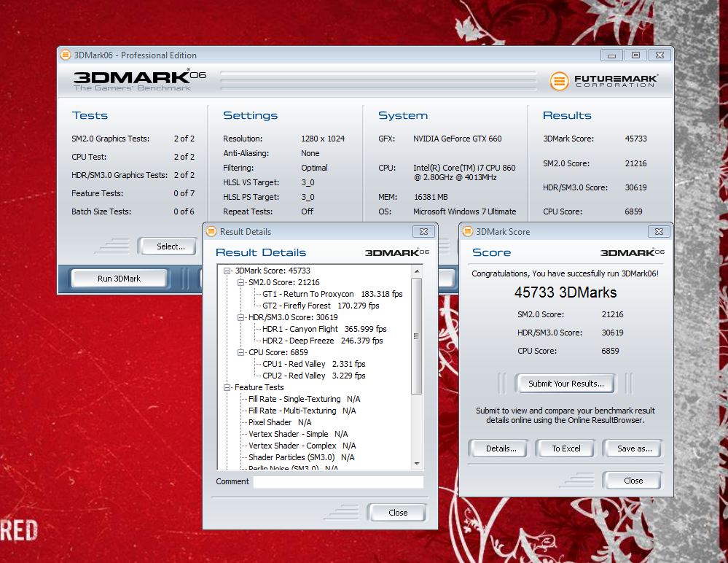
Task: Click the 3DMark Score 45733 value in Results
Action: 635,139
